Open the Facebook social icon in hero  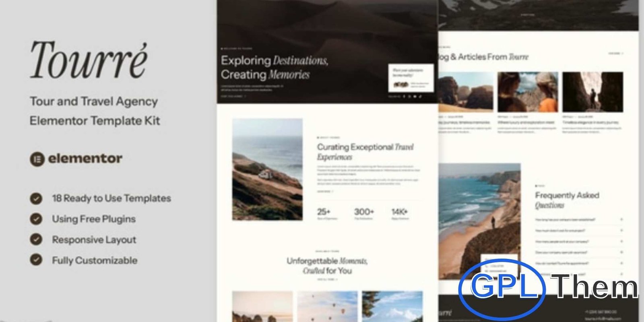pos(404,97)
